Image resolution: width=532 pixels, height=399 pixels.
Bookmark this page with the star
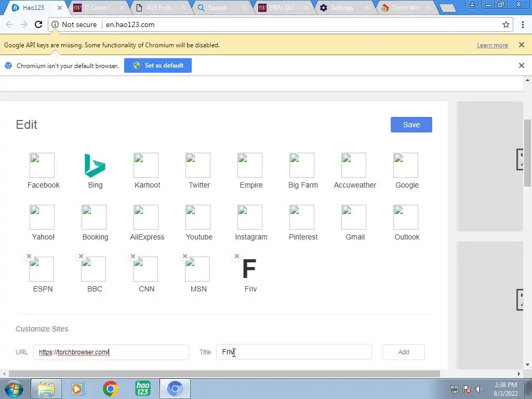click(x=506, y=24)
